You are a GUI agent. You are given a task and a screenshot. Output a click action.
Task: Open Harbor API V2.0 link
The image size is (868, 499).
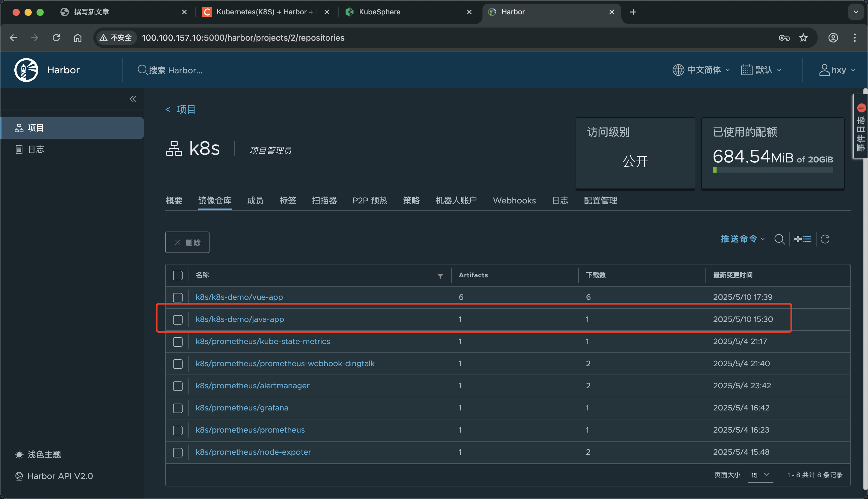[x=54, y=476]
